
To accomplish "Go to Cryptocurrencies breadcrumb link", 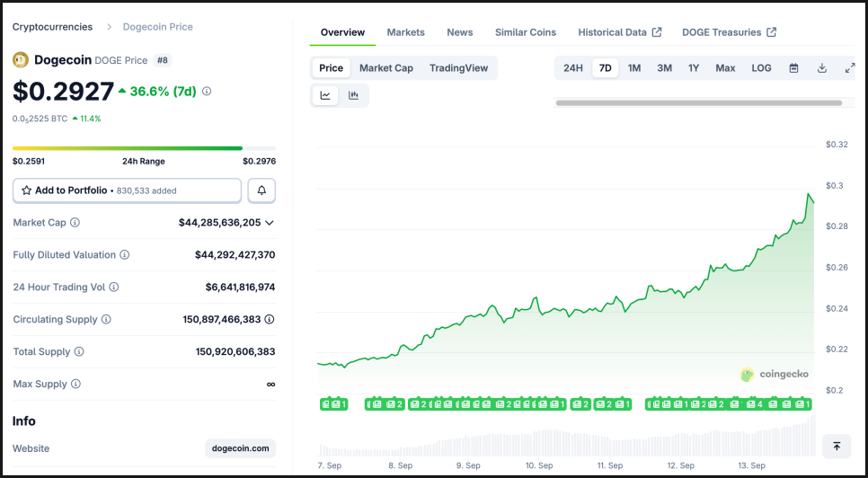I will [x=53, y=27].
